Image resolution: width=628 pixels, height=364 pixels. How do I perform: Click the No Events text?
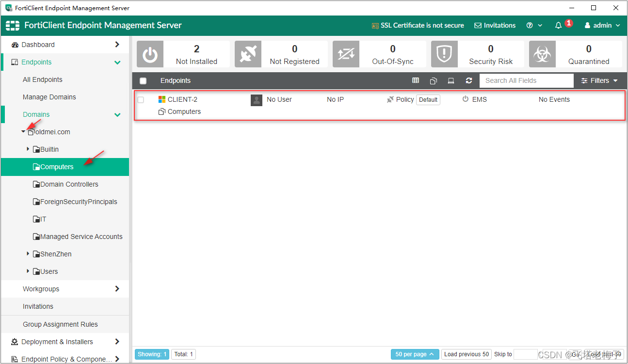(554, 99)
